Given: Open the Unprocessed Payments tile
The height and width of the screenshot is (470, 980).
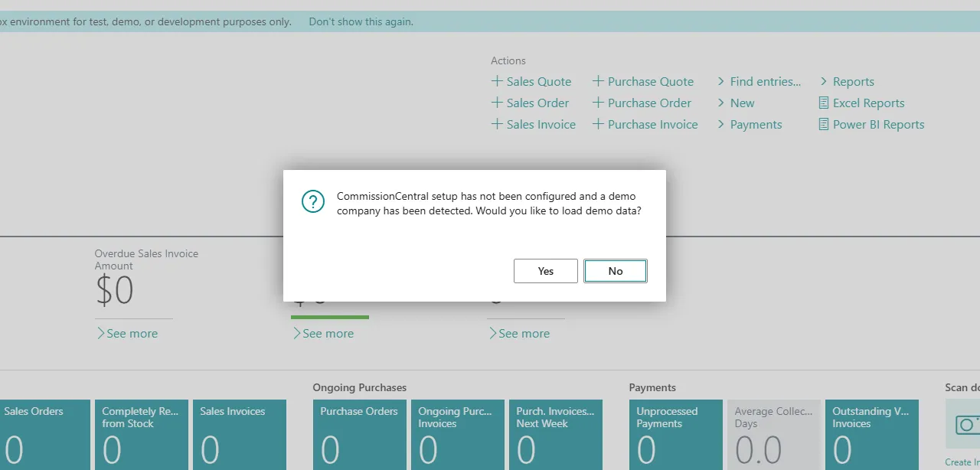Looking at the screenshot, I should click(x=675, y=435).
